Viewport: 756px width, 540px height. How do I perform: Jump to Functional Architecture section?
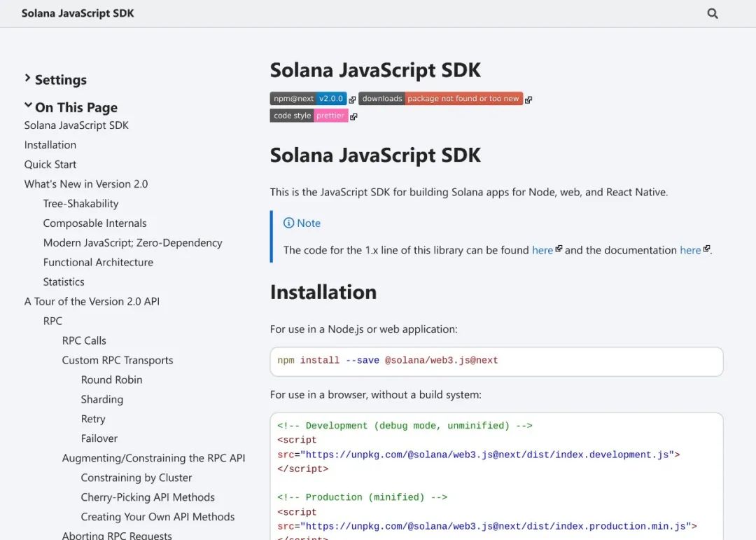[98, 262]
